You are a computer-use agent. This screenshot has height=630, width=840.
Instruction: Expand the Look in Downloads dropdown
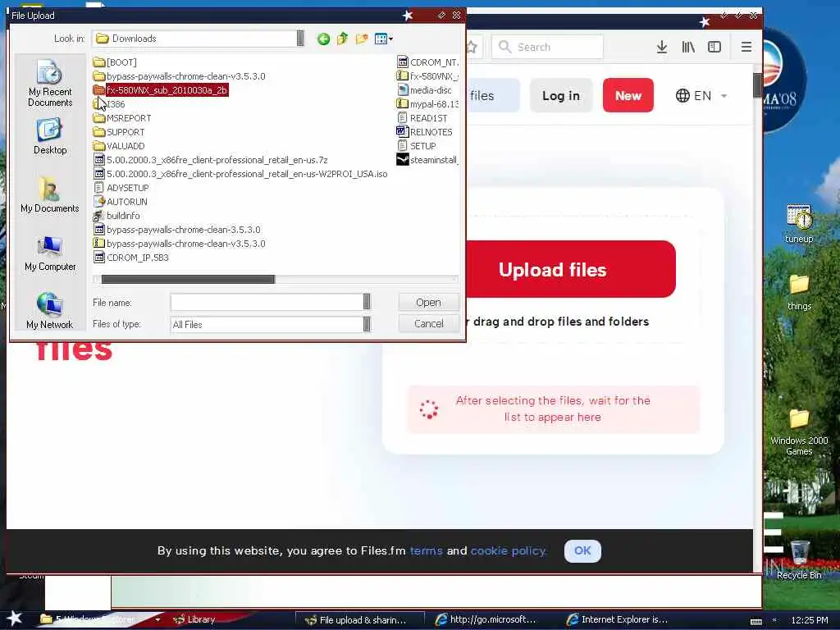[x=300, y=39]
